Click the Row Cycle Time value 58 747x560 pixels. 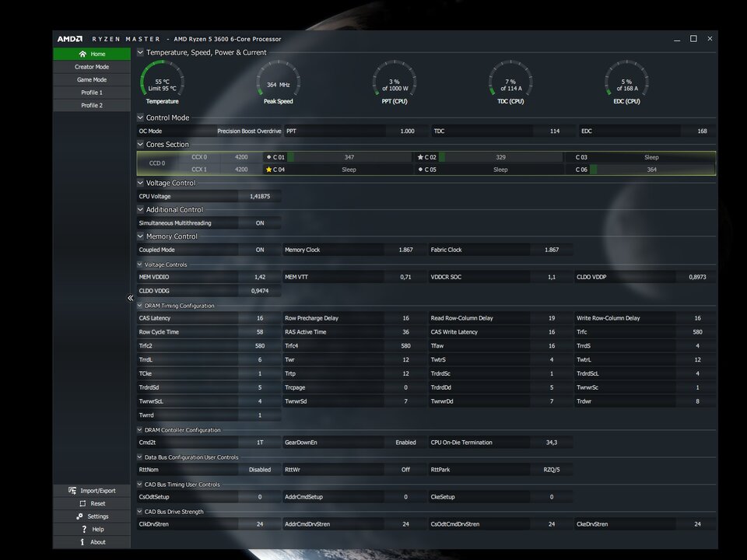tap(260, 332)
